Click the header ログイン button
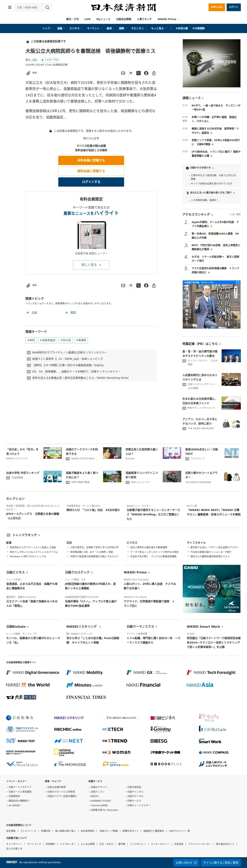247x868 pixels. click(234, 7)
